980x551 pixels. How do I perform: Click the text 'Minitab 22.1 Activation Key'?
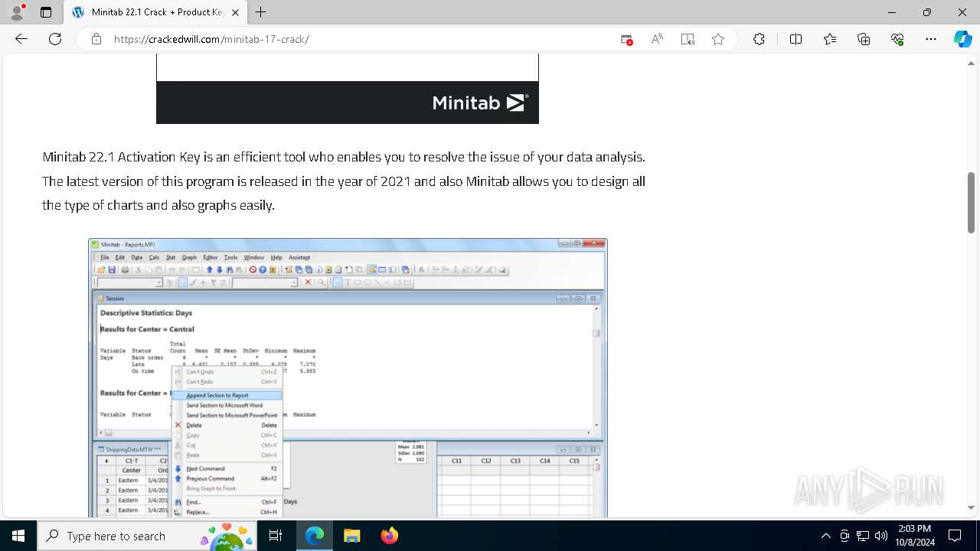click(x=121, y=157)
